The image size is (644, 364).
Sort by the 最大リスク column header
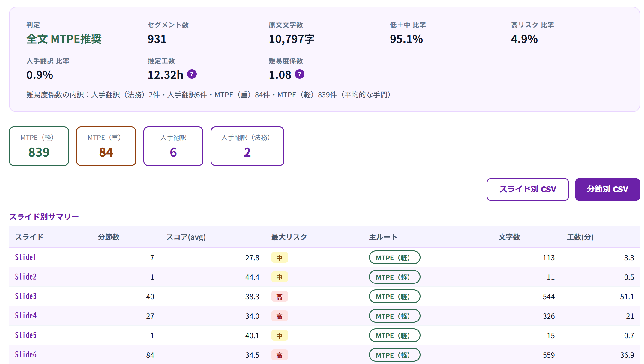click(289, 237)
